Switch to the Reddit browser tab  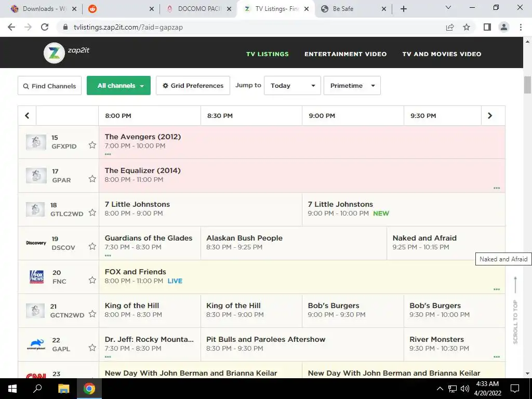pyautogui.click(x=121, y=9)
